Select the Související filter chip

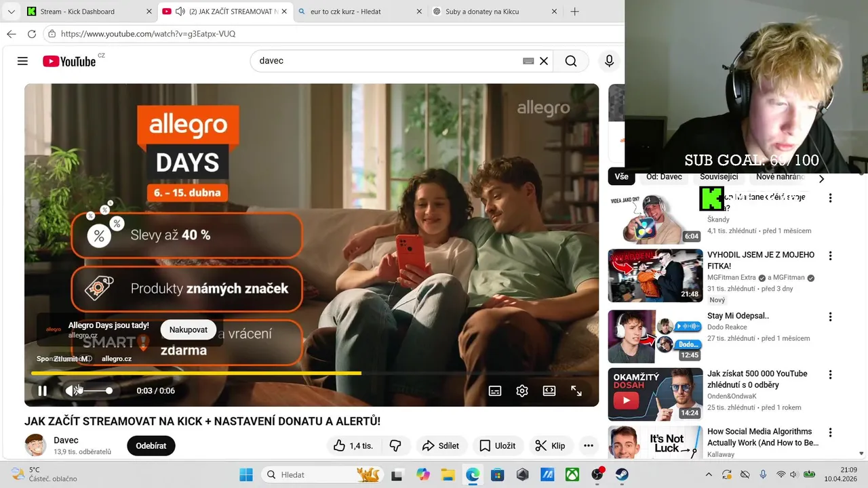pos(719,177)
